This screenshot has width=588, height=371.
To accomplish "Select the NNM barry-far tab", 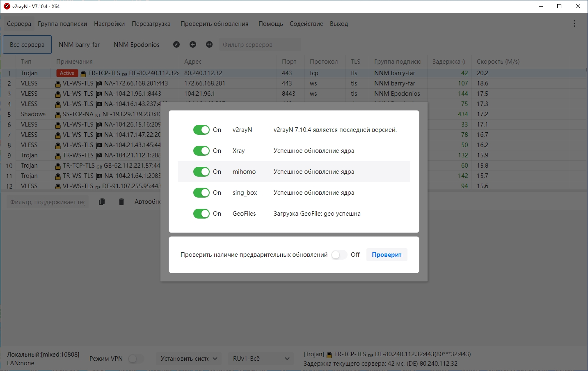I will 79,44.
